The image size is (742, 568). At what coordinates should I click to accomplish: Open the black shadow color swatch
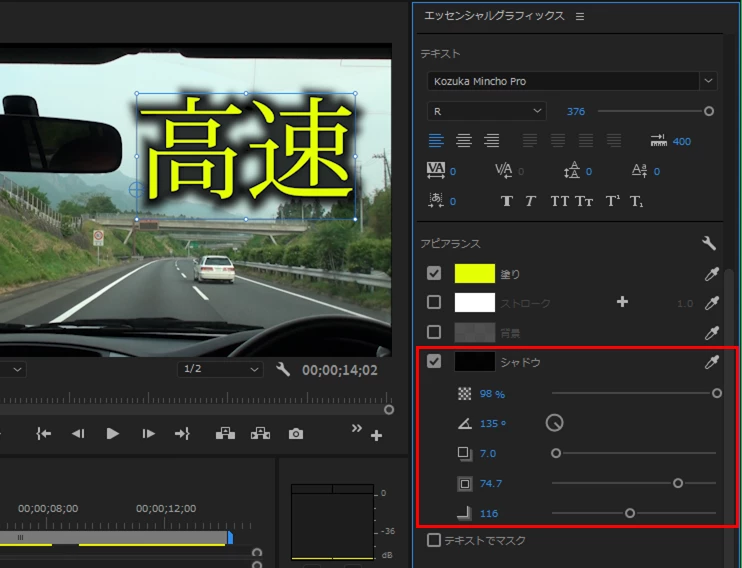[475, 362]
